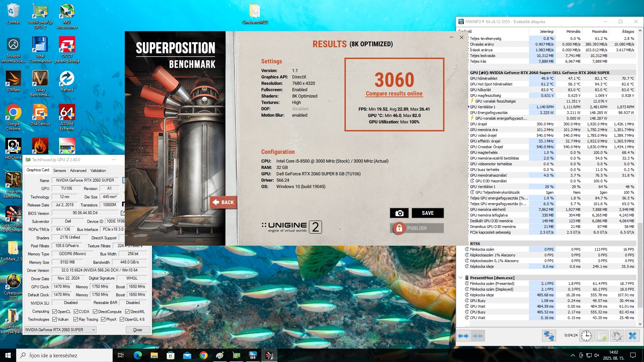644x362 pixels.
Task: Toggle the Vulkan checkbox in GPU-Z
Action: 55,319
